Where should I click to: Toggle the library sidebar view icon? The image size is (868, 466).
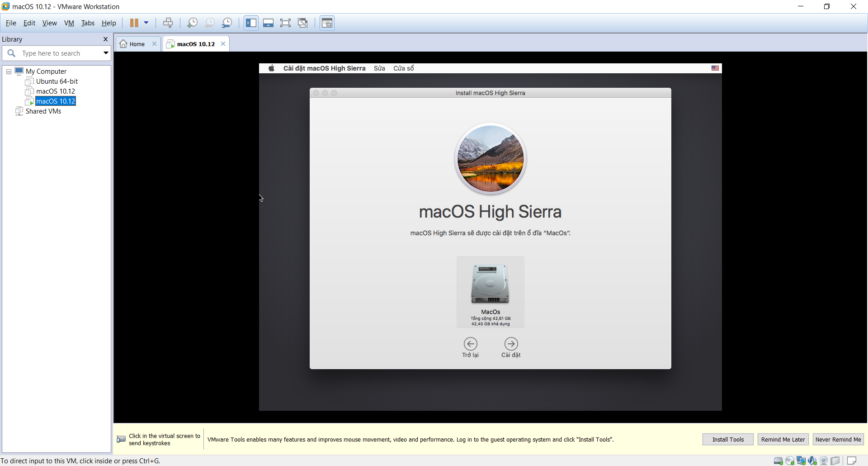tap(251, 23)
